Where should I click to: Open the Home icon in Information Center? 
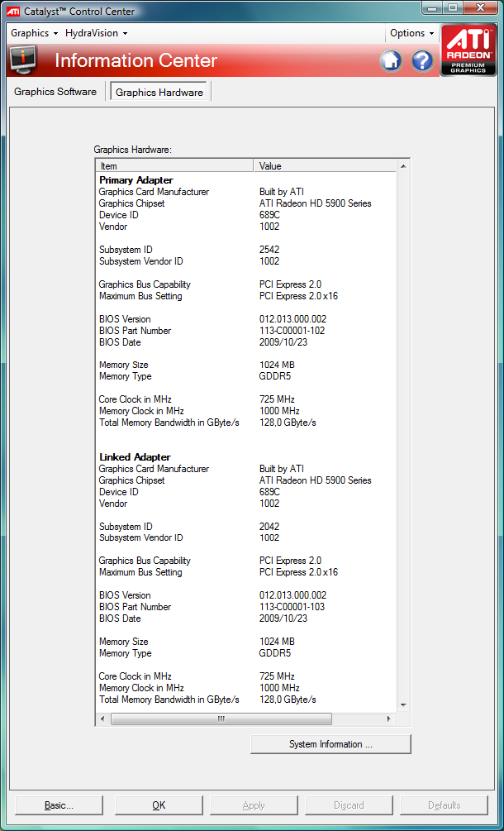pyautogui.click(x=392, y=61)
